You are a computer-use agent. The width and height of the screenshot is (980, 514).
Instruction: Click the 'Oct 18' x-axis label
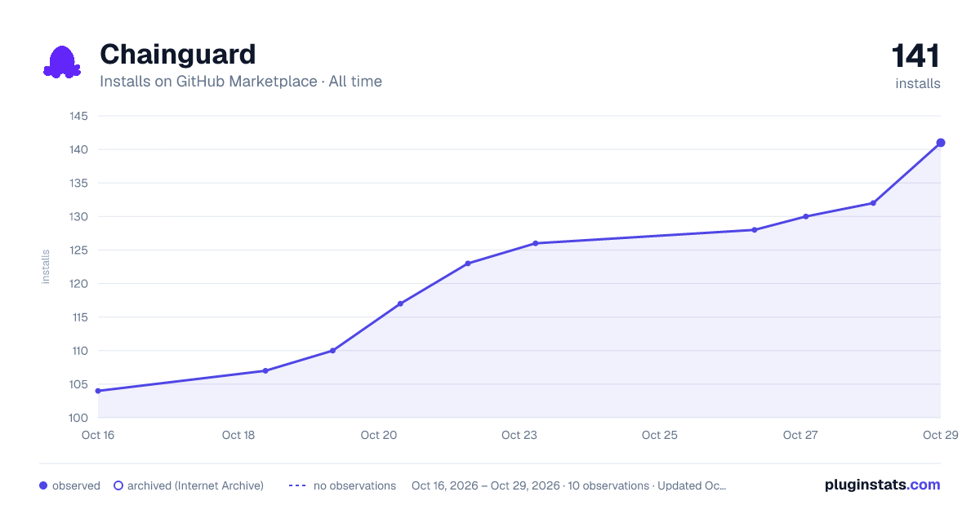238,435
